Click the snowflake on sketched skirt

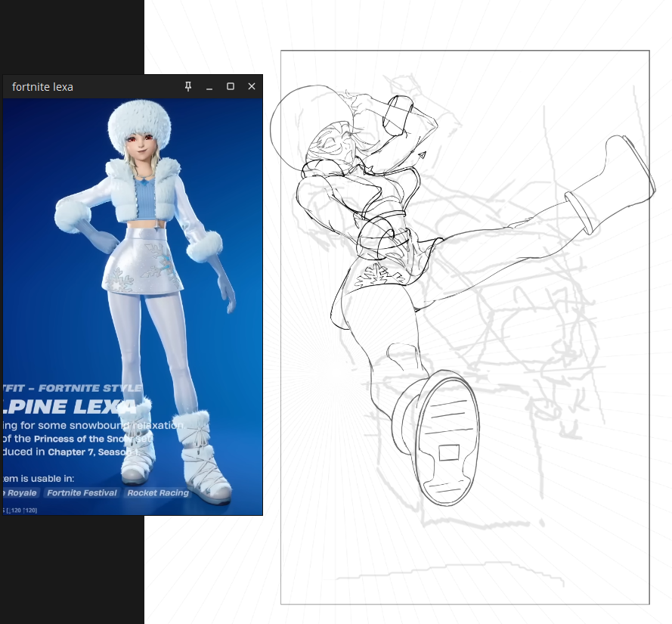point(376,276)
